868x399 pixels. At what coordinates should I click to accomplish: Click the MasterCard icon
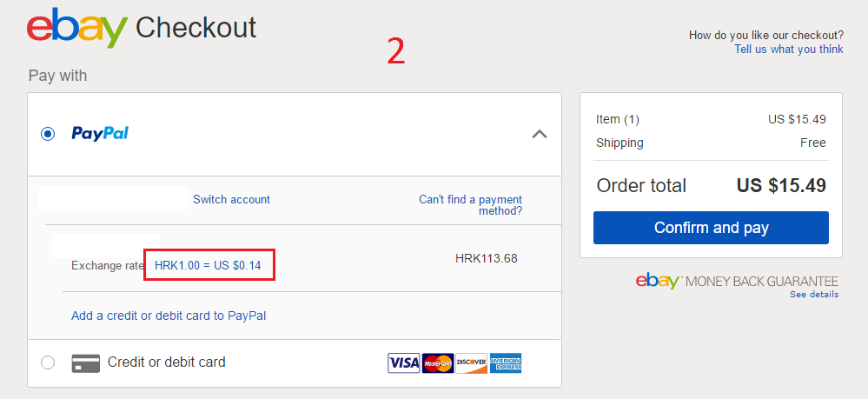click(x=438, y=363)
